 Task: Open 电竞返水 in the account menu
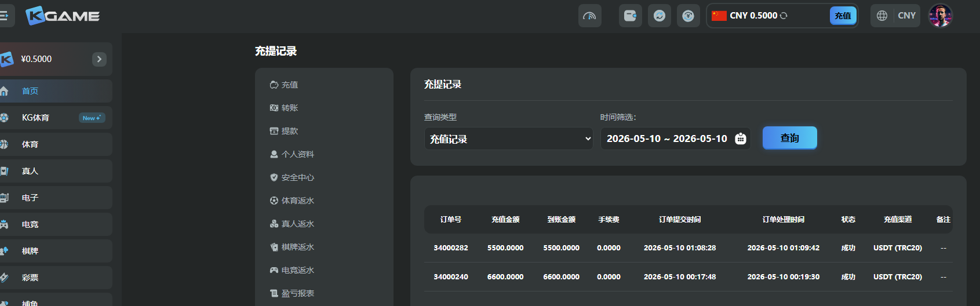pos(292,270)
